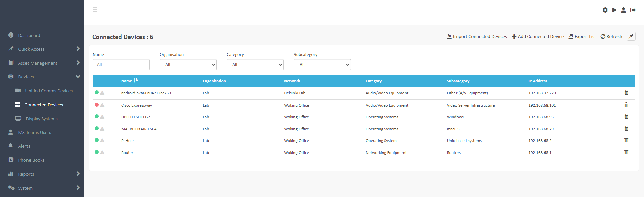Click IP address 192.168.32.220

click(x=542, y=93)
